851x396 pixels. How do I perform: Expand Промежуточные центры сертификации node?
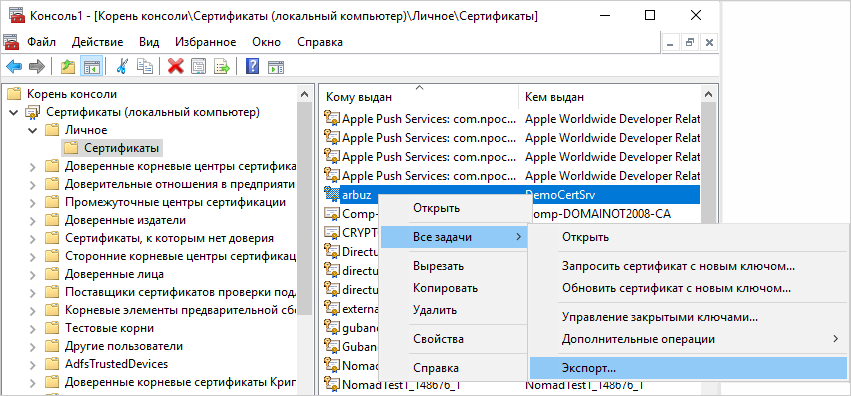(x=33, y=202)
